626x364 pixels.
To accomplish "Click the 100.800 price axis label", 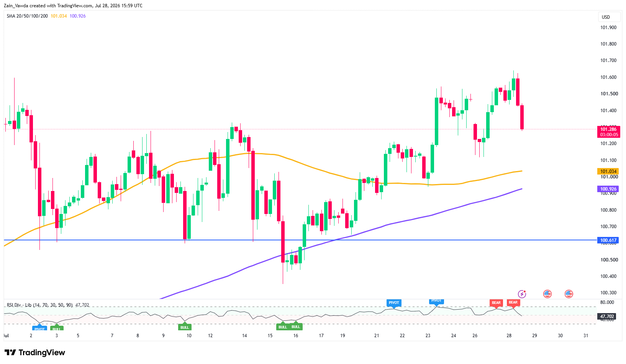I will coord(608,210).
